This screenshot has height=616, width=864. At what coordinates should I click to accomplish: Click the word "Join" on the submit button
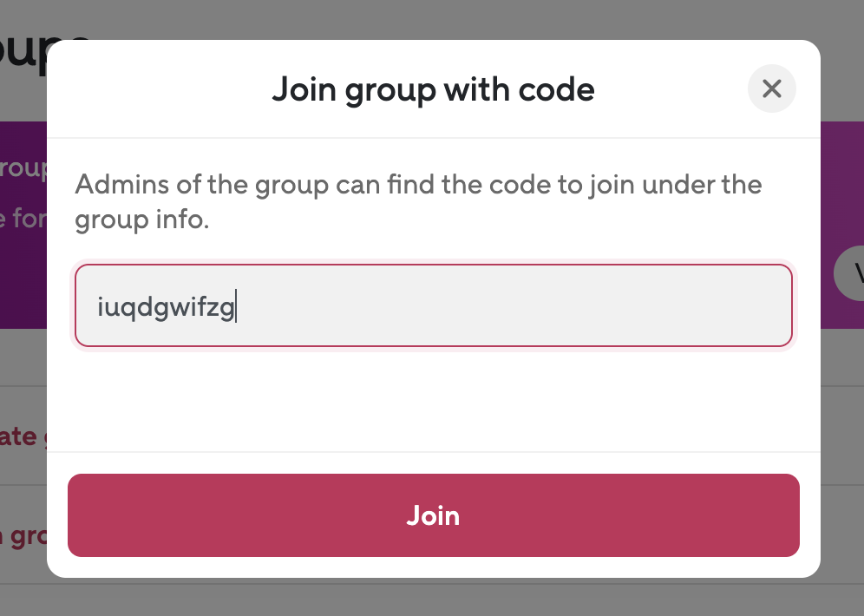(x=433, y=515)
